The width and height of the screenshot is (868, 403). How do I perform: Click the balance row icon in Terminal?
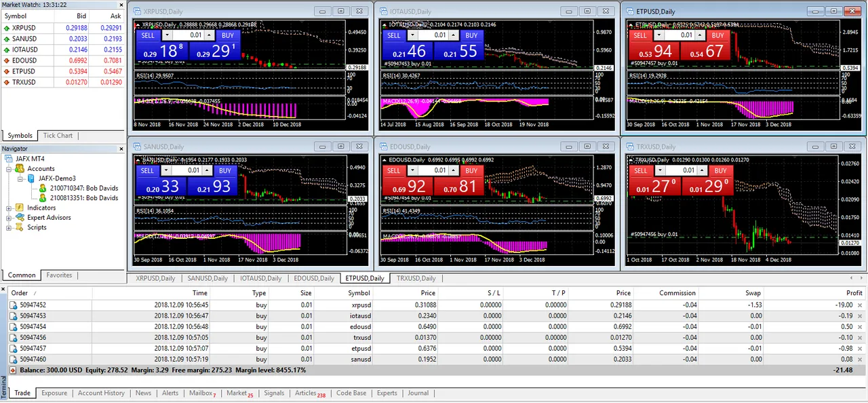[14, 370]
